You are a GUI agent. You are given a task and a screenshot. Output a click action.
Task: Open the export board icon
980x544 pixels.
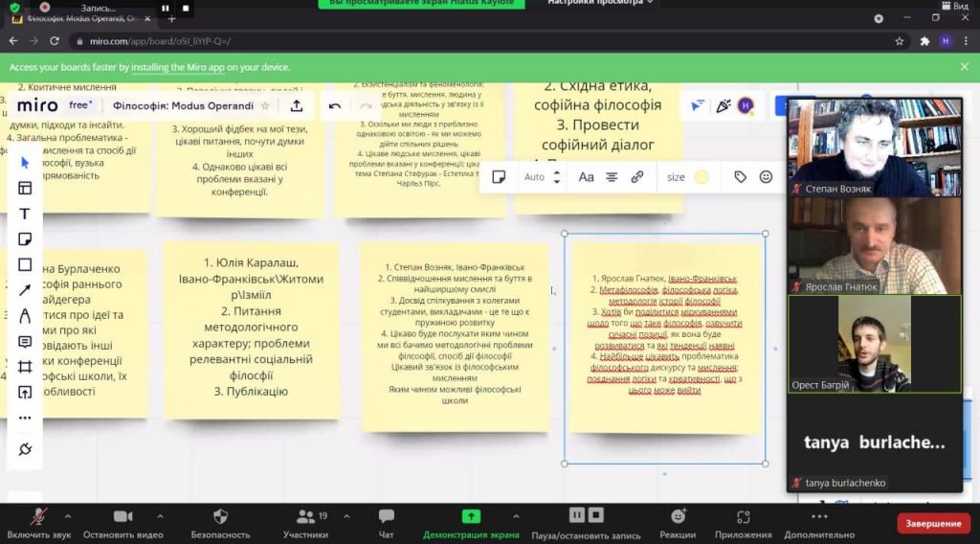(x=297, y=105)
